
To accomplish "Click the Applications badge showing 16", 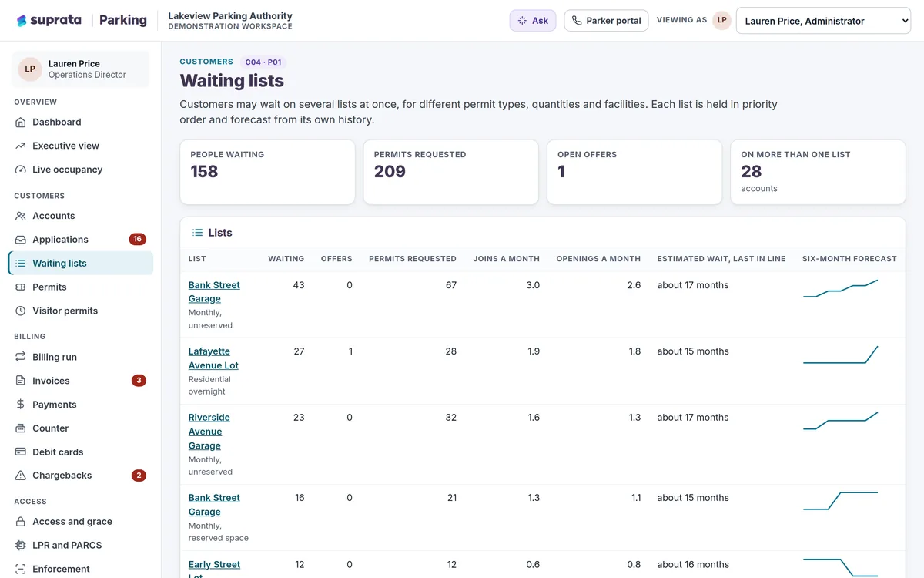I will click(138, 240).
